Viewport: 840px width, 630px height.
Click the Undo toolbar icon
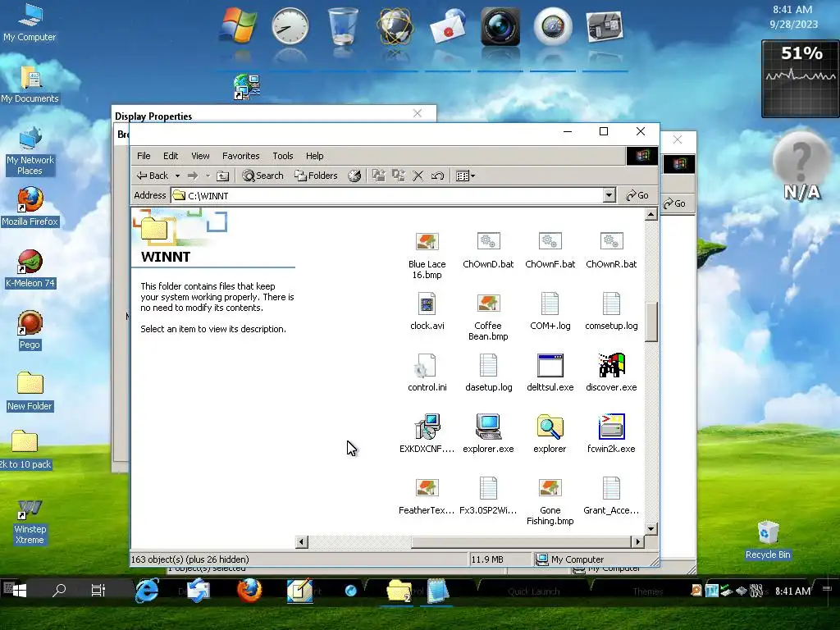(437, 176)
